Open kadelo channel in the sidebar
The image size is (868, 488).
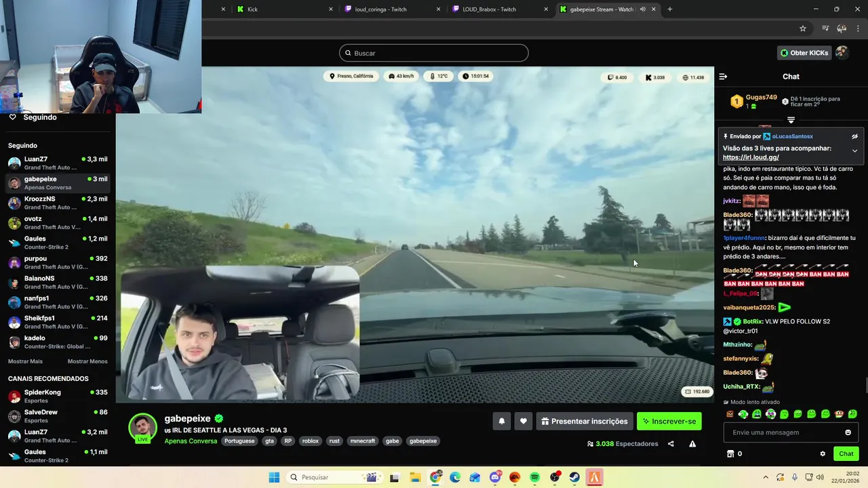(58, 342)
